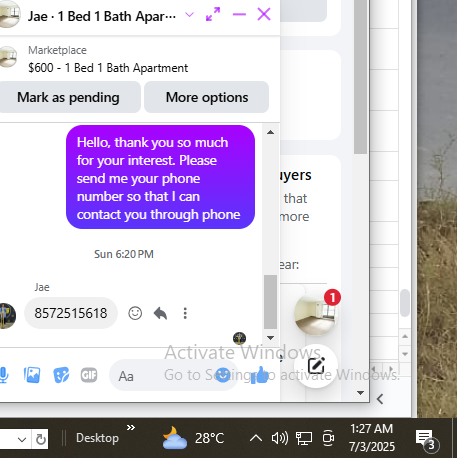Click the Marketplace label in chat header

tap(57, 50)
